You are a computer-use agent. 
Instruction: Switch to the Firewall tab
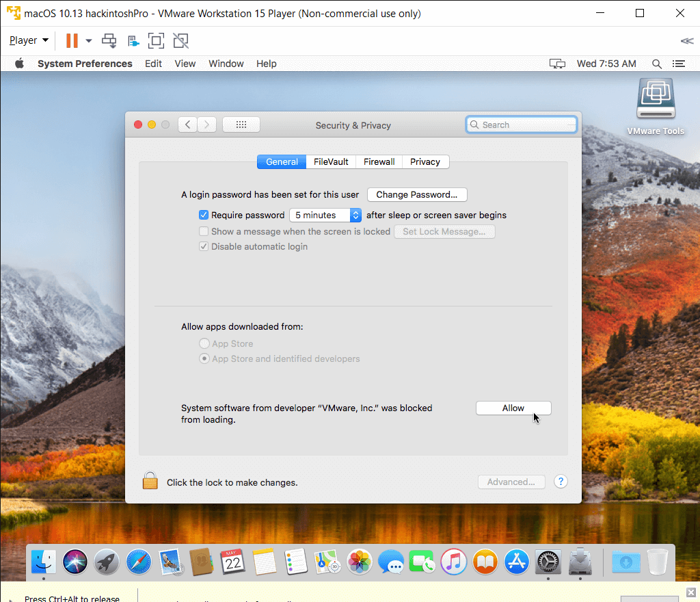coord(379,161)
